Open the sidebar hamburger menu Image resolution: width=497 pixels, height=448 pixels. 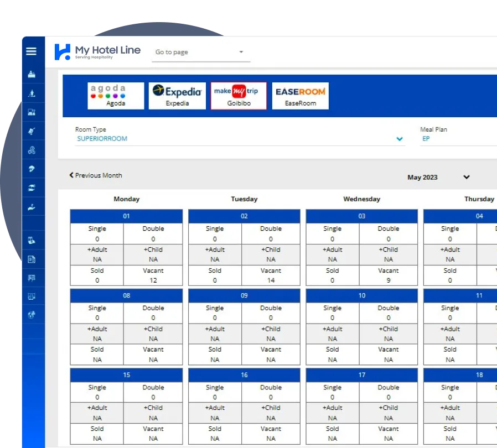[x=32, y=50]
